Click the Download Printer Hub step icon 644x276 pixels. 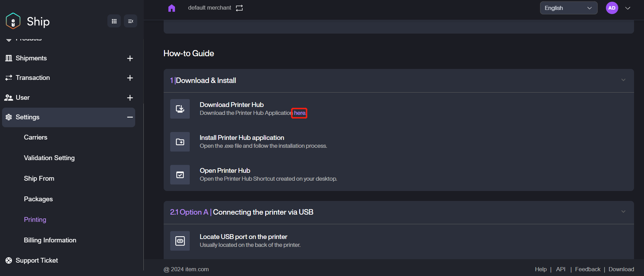click(x=180, y=109)
